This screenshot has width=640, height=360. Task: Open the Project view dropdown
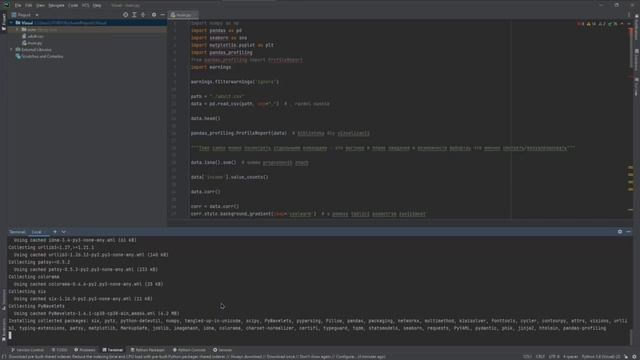click(25, 15)
